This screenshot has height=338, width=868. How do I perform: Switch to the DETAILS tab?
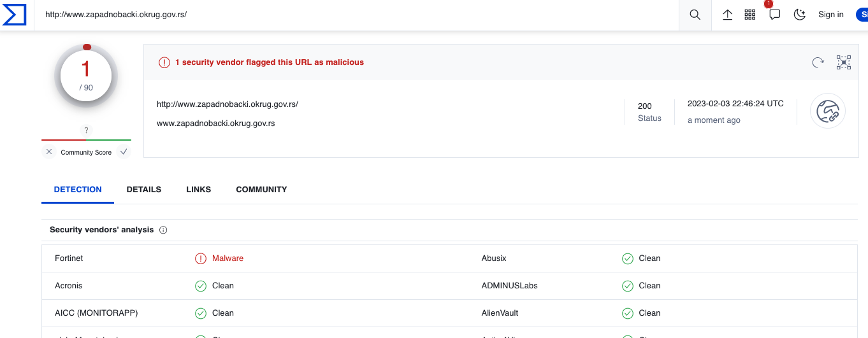[144, 190]
